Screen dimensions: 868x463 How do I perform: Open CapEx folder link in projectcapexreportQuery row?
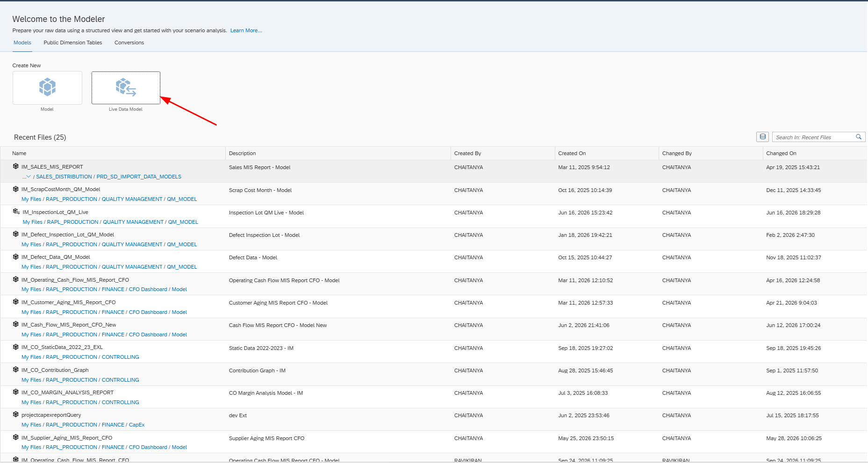pos(136,425)
